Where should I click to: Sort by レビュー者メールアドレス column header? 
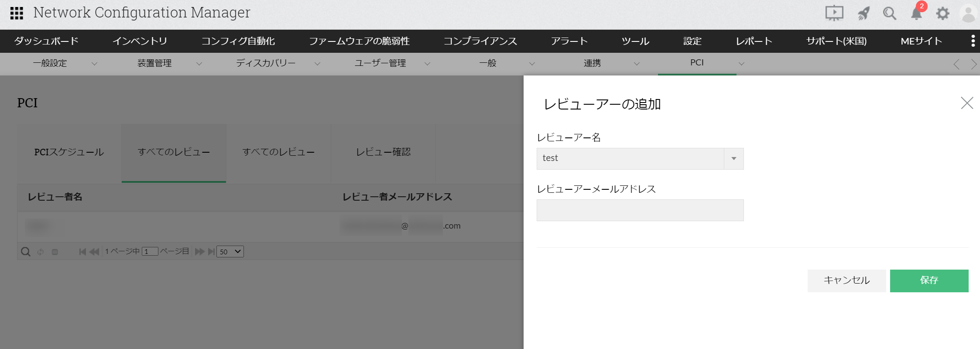tap(397, 197)
